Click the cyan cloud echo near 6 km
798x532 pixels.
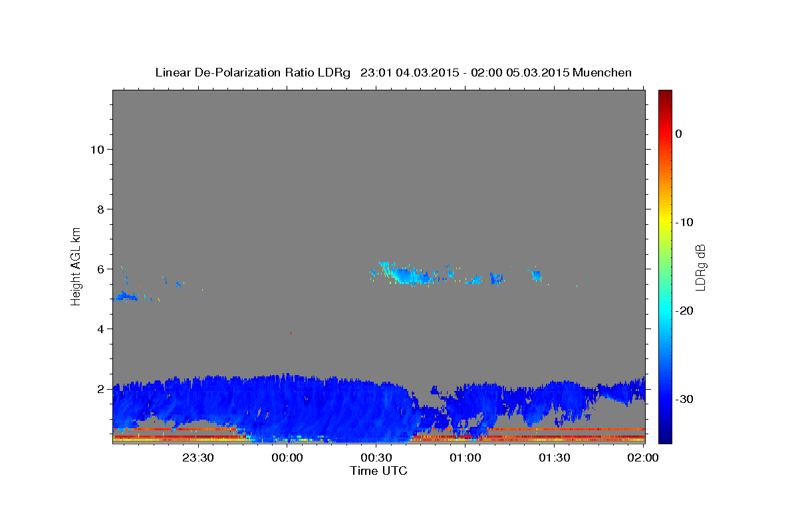point(406,273)
